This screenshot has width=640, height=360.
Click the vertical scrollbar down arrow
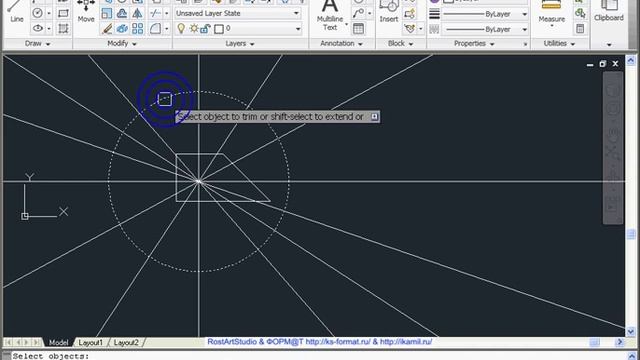[x=631, y=331]
